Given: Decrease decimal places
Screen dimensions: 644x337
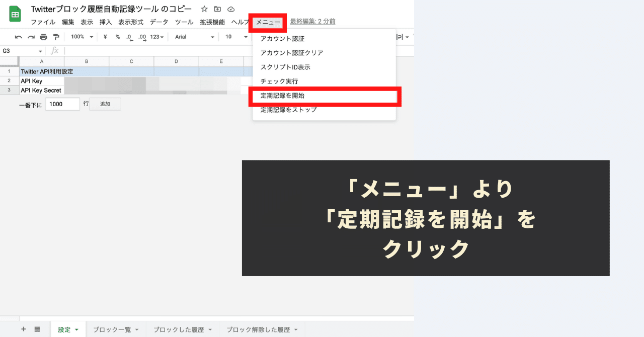Looking at the screenshot, I should pyautogui.click(x=128, y=37).
